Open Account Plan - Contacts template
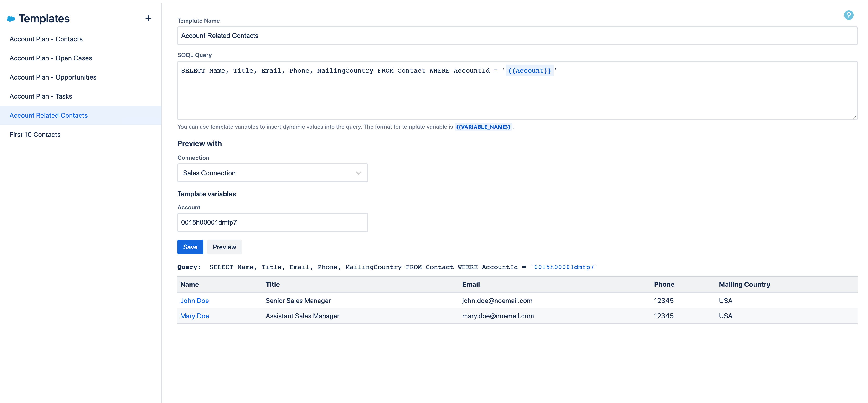 click(46, 39)
